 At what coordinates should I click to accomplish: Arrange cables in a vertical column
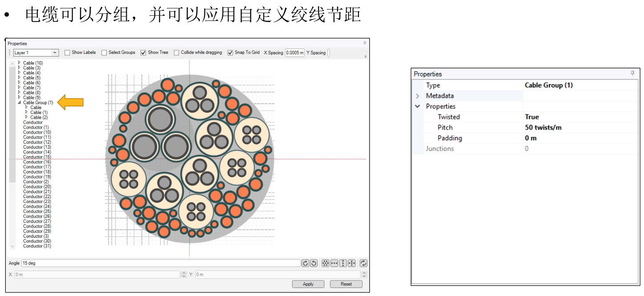tap(343, 263)
